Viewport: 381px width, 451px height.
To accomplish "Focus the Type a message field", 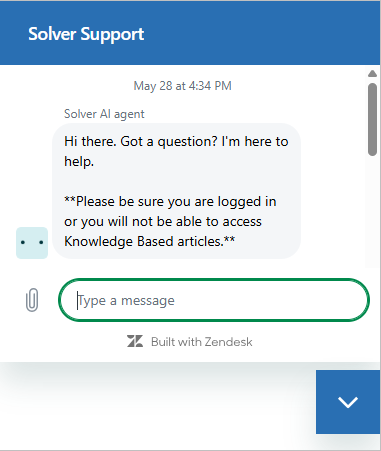I will pos(214,300).
